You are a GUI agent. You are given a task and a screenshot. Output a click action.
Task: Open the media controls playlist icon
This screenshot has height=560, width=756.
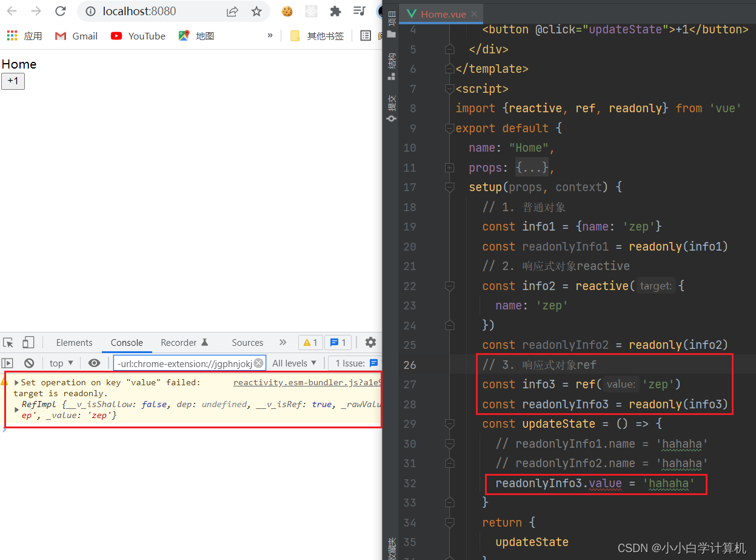(x=359, y=11)
